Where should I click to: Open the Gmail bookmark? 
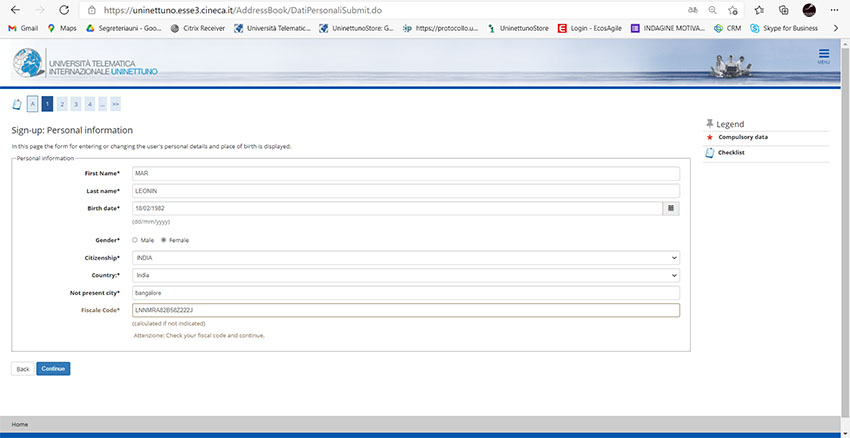click(23, 28)
